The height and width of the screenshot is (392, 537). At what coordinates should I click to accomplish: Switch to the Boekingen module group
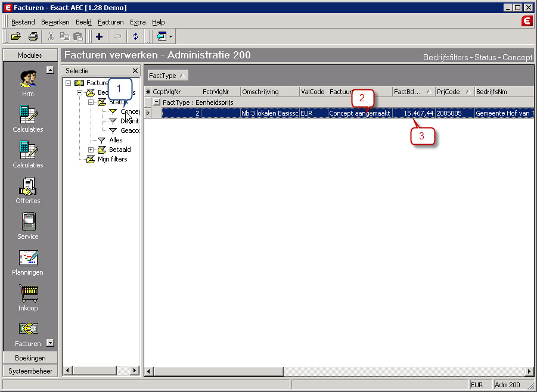click(x=30, y=358)
